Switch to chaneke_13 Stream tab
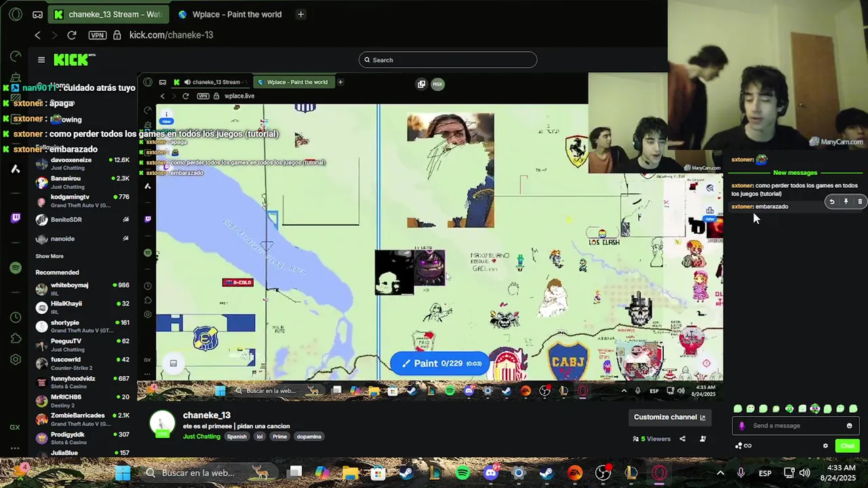Viewport: 868px width, 488px height. 108,14
